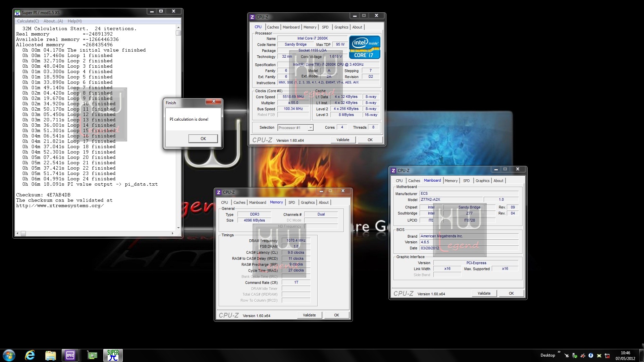This screenshot has height=362, width=644.
Task: Click the Z icon of CPU-Z Mainboard window
Action: [393, 170]
